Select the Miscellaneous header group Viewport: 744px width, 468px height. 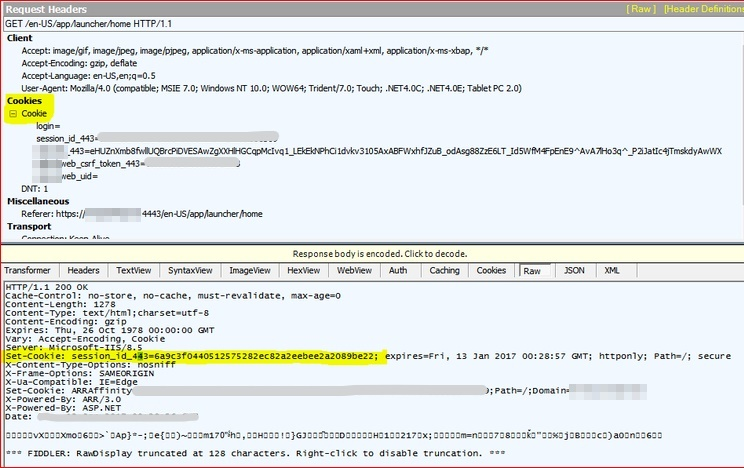(x=38, y=201)
